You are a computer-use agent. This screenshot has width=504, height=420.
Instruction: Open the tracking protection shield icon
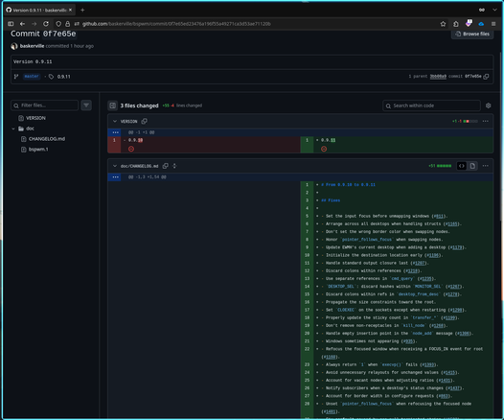tap(58, 24)
